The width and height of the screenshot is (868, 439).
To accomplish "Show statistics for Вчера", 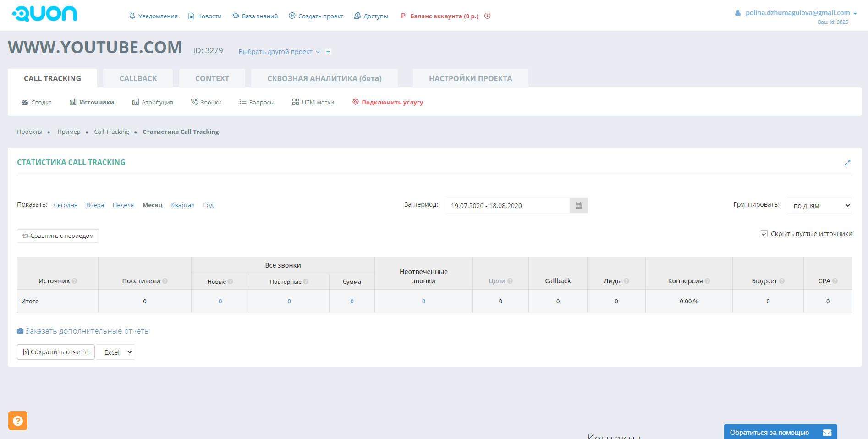I will (x=95, y=205).
